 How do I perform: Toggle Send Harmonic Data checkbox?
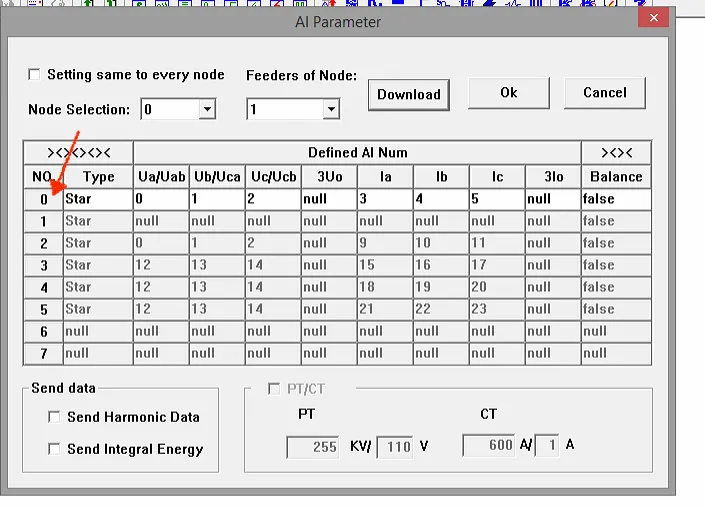pyautogui.click(x=54, y=417)
